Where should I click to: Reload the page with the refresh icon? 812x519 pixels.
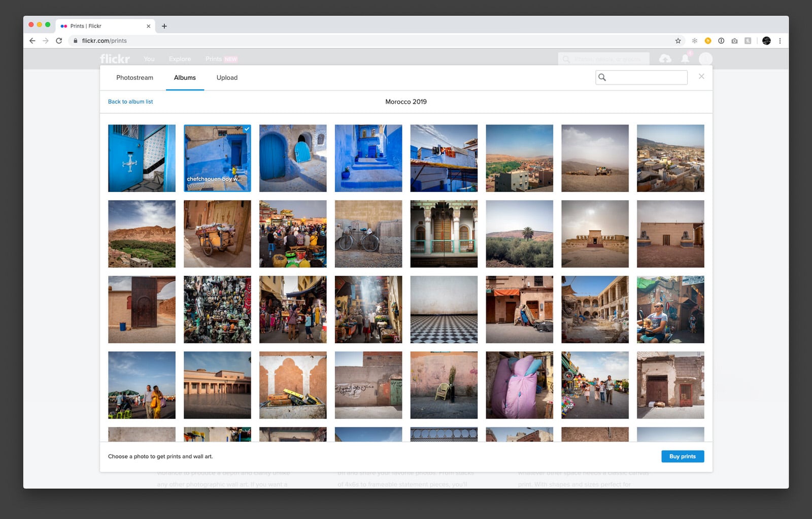[60, 41]
